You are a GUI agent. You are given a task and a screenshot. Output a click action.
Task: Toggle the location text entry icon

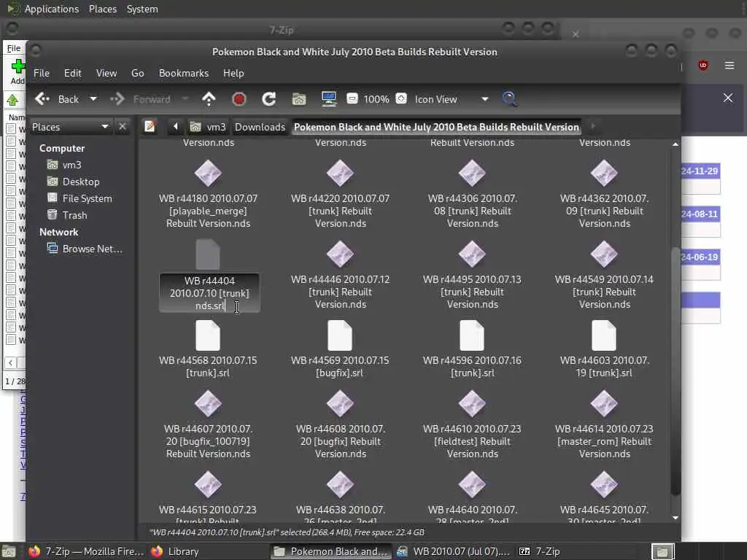150,127
